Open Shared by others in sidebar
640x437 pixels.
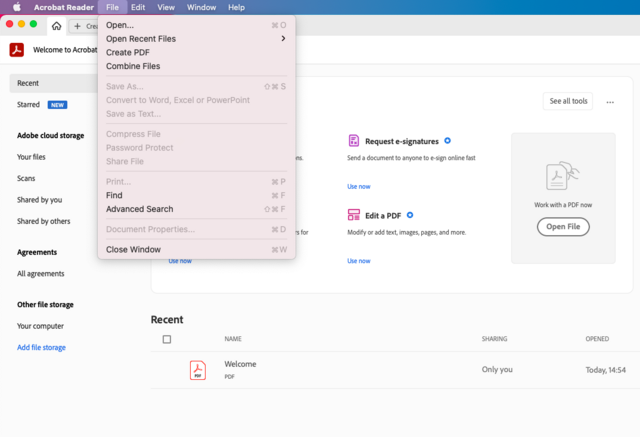coord(44,221)
